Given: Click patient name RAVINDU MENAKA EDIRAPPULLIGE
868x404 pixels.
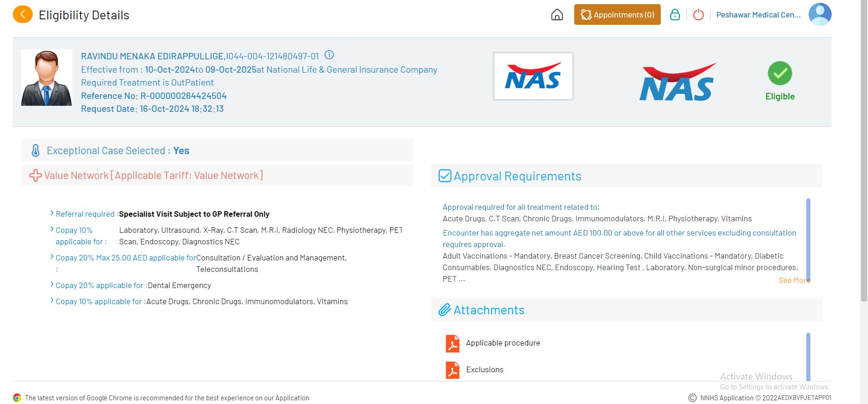Looking at the screenshot, I should coord(152,56).
